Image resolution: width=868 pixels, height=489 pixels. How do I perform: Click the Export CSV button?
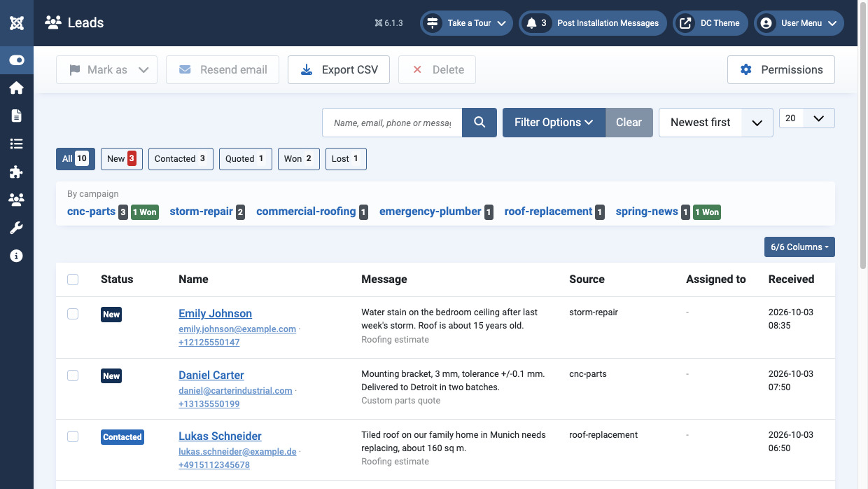339,70
